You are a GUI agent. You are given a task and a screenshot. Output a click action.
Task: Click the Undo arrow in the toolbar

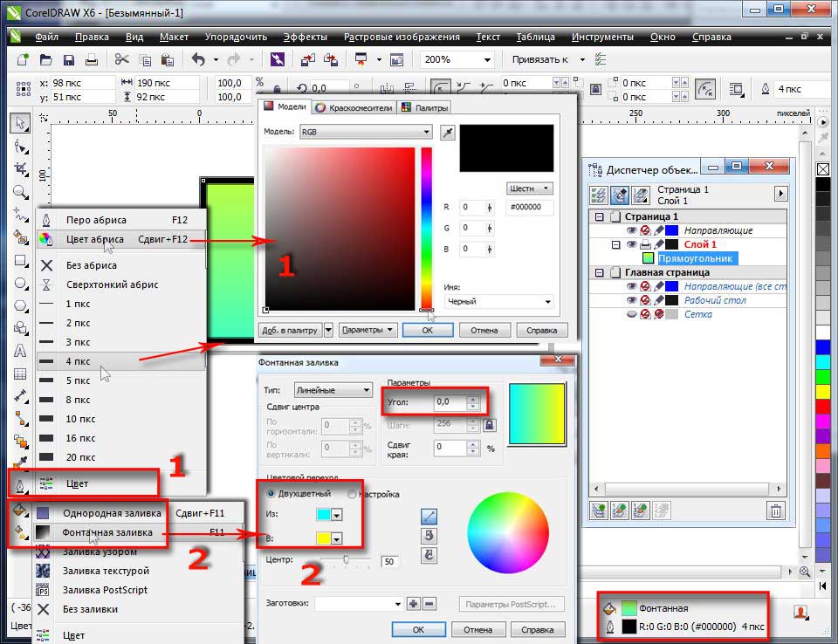pos(198,60)
